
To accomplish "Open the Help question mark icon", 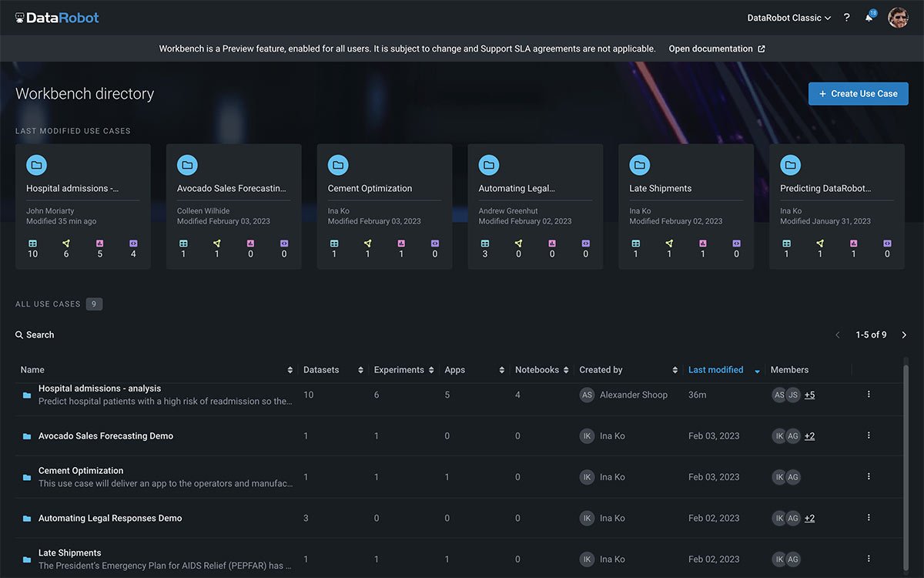I will coord(846,17).
